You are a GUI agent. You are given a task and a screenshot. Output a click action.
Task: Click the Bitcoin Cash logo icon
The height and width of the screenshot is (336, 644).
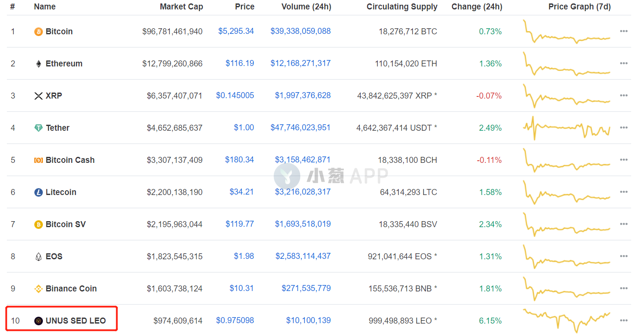point(38,160)
